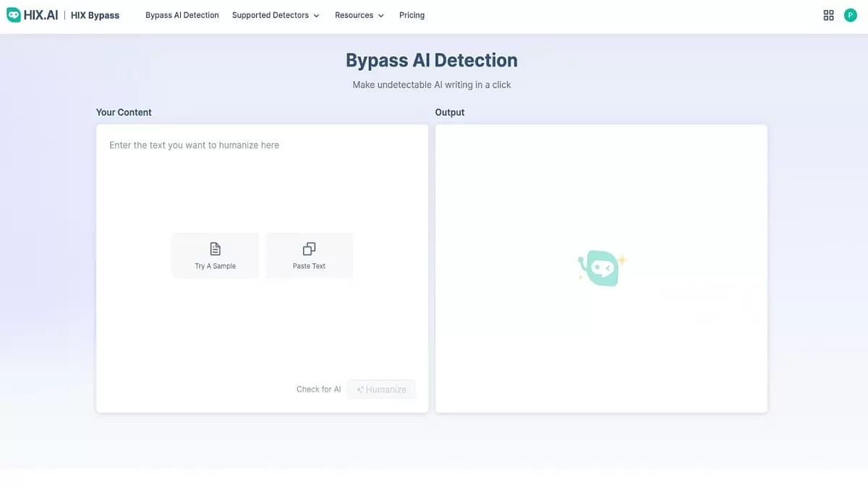Click the copy icon above Paste Text
Screen dimensions: 868x488
(309, 247)
